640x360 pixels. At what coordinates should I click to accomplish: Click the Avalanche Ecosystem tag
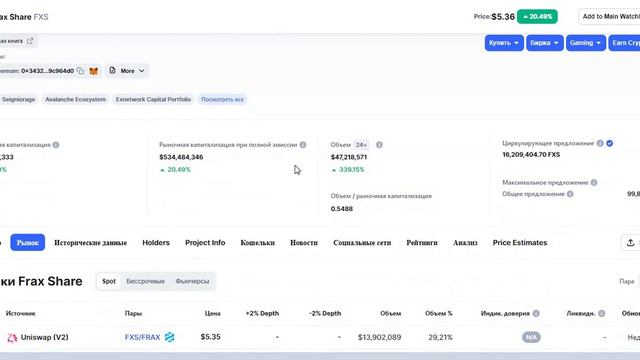(x=76, y=100)
